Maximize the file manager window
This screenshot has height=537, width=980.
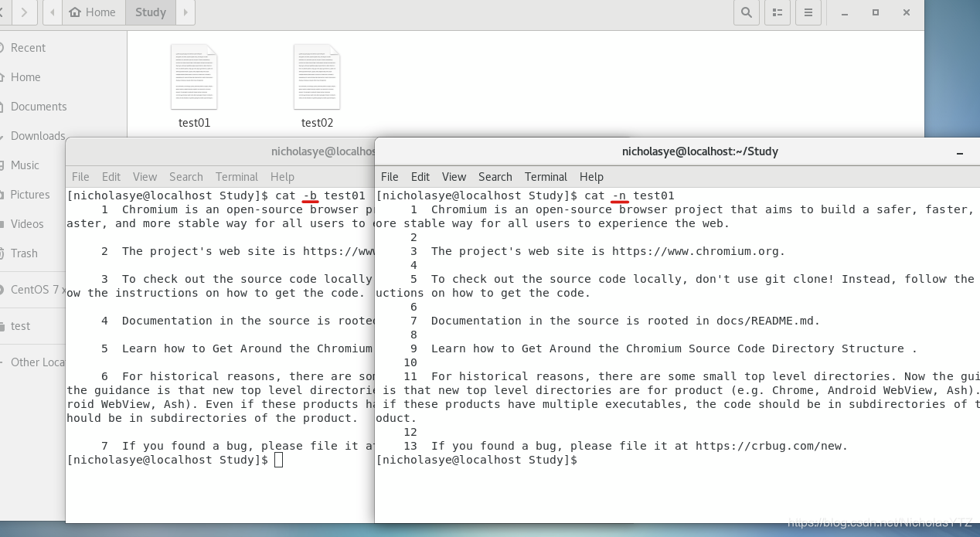point(876,12)
